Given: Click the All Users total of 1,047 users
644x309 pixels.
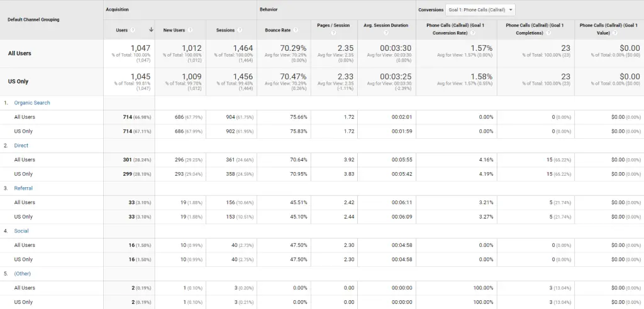Looking at the screenshot, I should 140,48.
